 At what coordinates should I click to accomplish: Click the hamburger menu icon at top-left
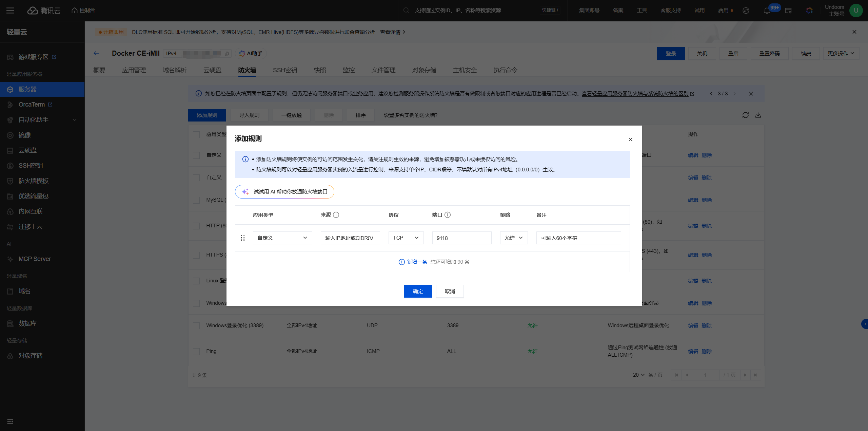point(10,11)
